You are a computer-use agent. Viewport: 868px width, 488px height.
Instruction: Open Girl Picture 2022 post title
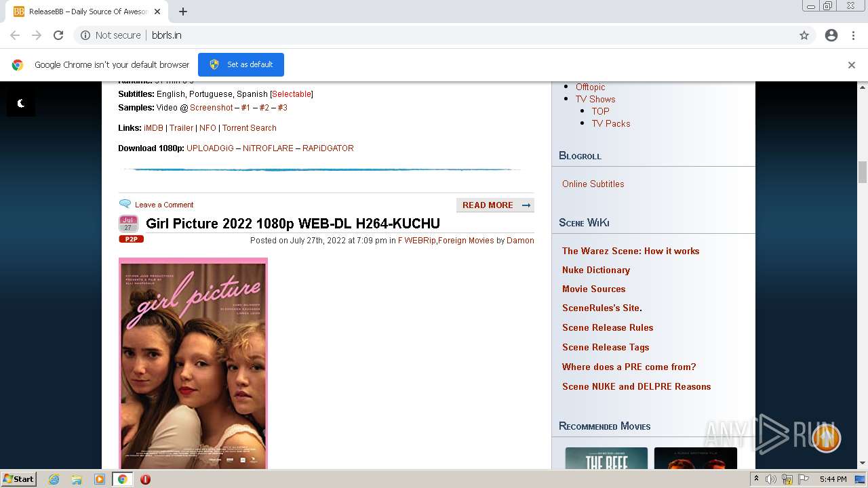(293, 224)
